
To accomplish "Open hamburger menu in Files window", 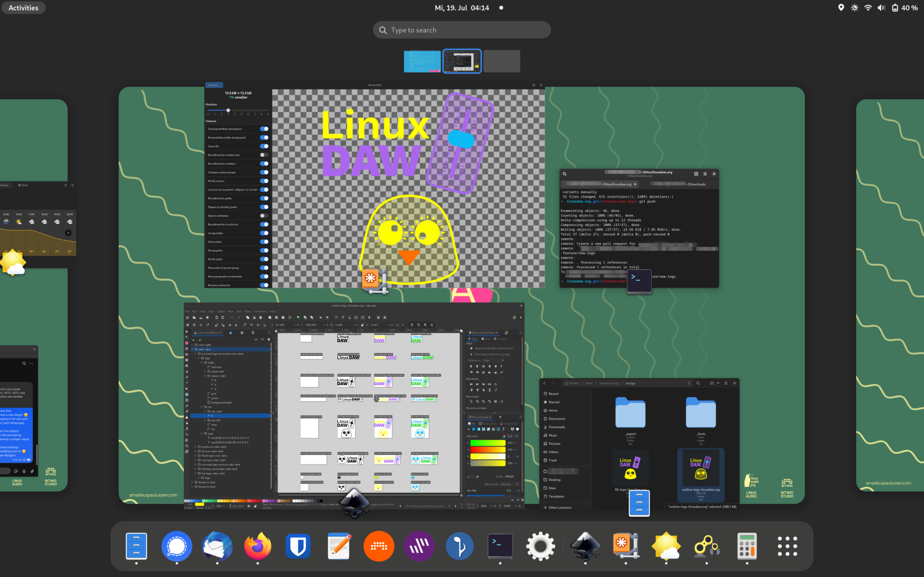I will tap(726, 383).
